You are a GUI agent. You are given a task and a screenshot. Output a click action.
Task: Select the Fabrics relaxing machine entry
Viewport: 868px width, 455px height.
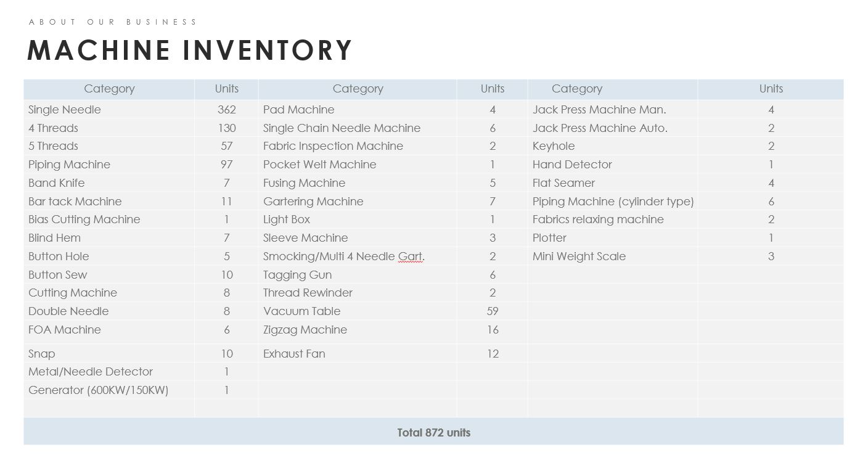tap(598, 219)
